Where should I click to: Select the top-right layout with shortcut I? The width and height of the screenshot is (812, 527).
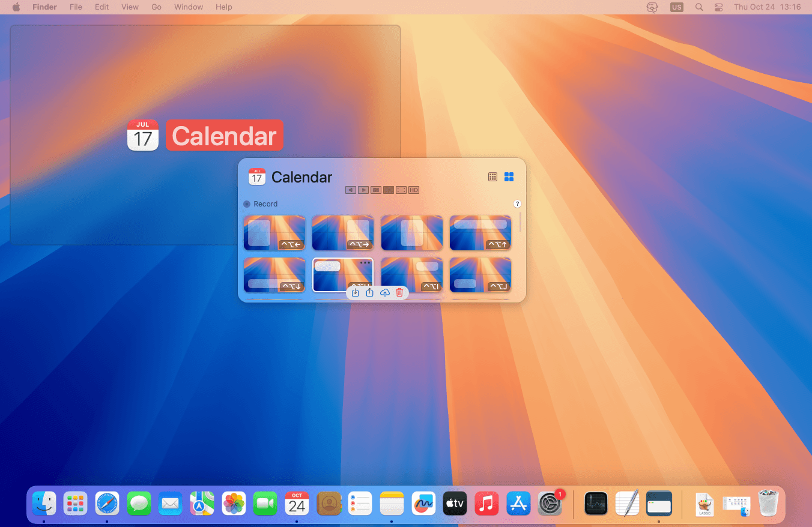(412, 275)
